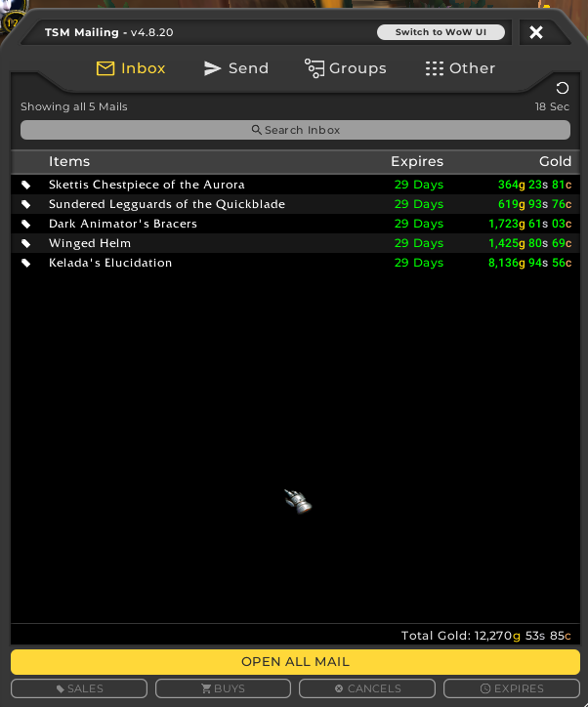Screen dimensions: 588x707
Task: Switch to the Send tab
Action: pyautogui.click(x=235, y=68)
